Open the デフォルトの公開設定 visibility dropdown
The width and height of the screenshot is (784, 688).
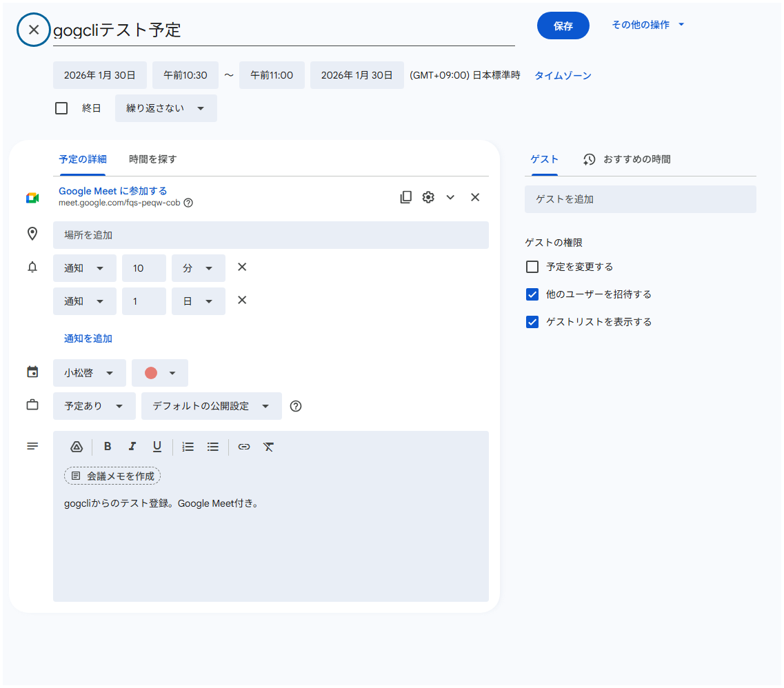[211, 406]
